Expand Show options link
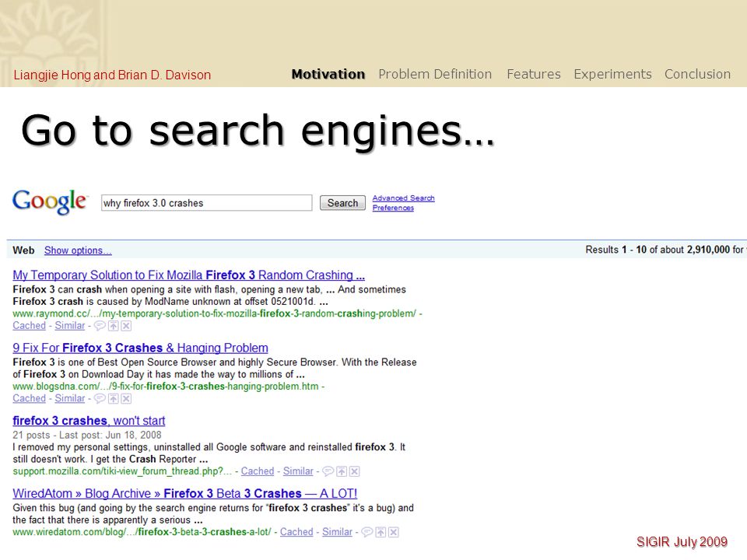This screenshot has height=560, width=747. click(78, 250)
